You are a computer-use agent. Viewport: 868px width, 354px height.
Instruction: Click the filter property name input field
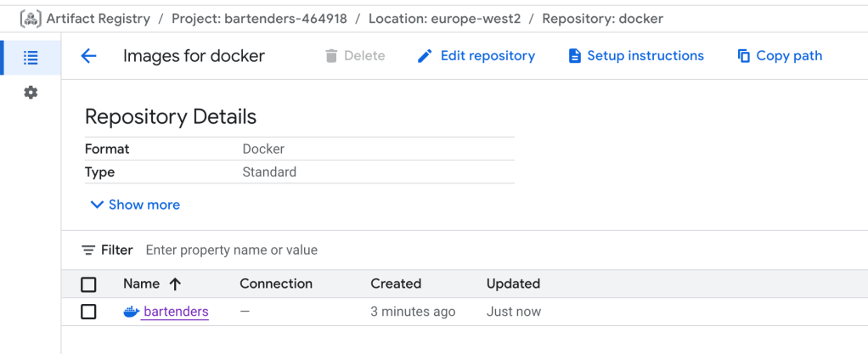[x=340, y=250]
